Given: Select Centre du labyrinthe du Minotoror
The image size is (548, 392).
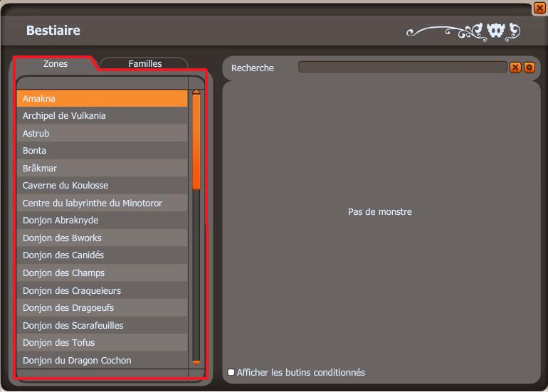Looking at the screenshot, I should [102, 203].
